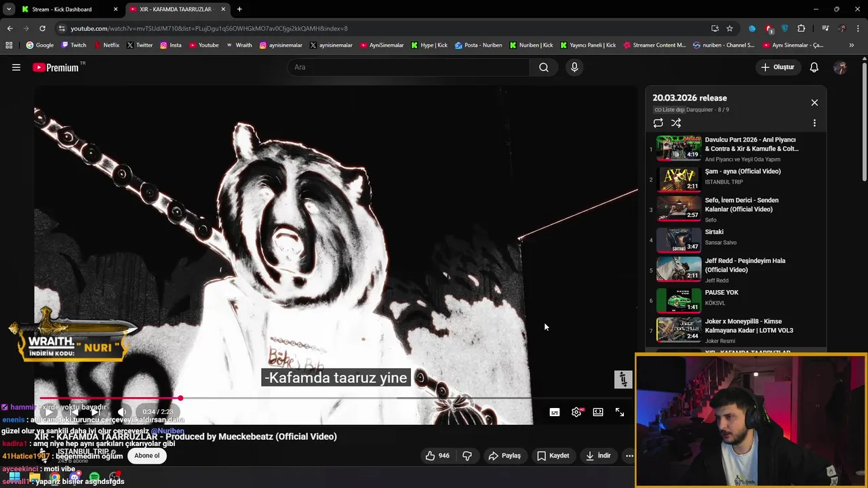Go to previous video in player

[x=74, y=412]
